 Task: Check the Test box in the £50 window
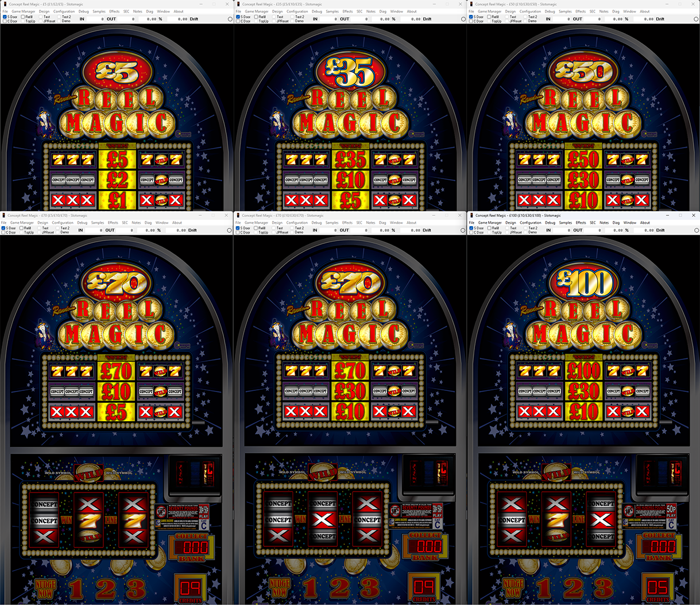[506, 17]
